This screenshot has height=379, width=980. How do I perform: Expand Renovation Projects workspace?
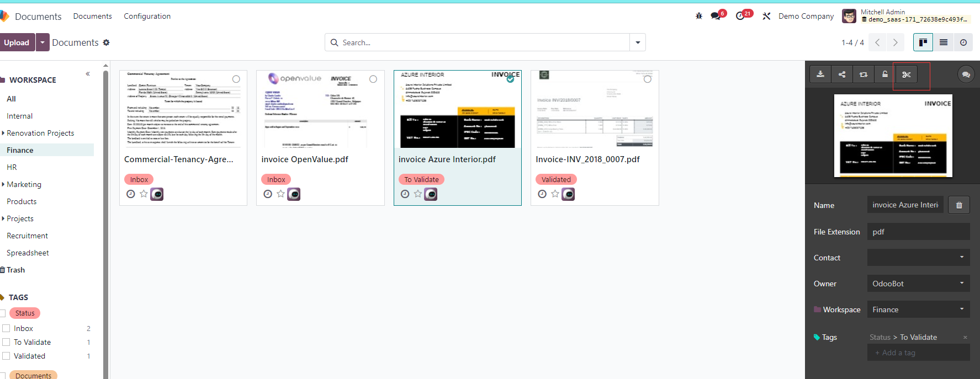[x=3, y=133]
